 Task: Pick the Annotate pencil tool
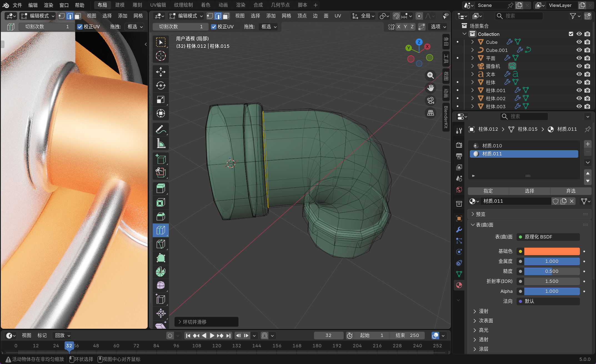[x=161, y=129]
